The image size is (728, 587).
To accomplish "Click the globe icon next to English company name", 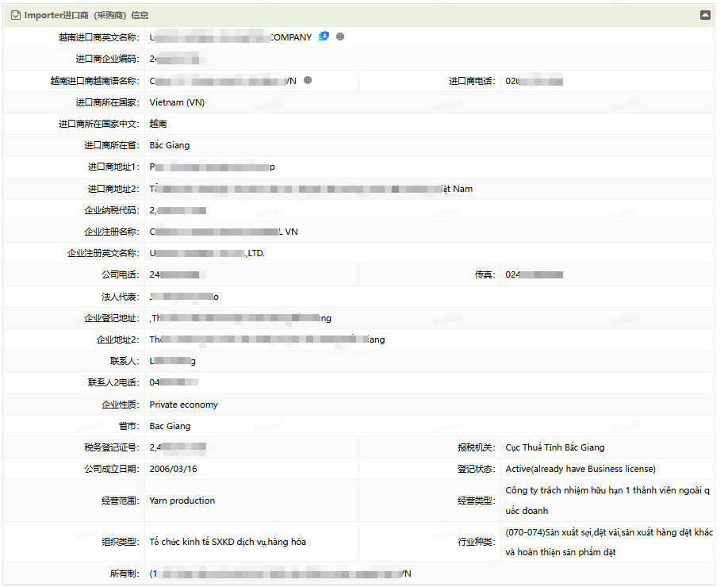I will (340, 36).
